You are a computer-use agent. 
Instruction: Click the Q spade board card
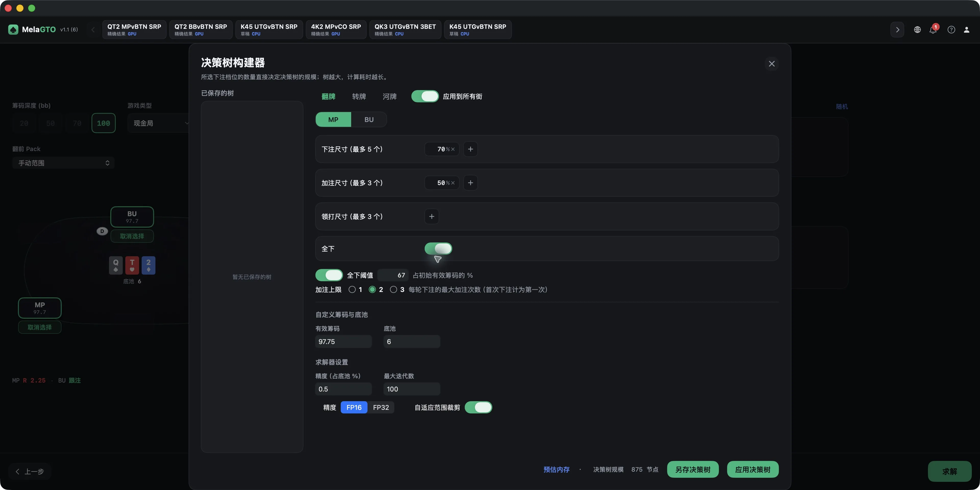coord(116,265)
